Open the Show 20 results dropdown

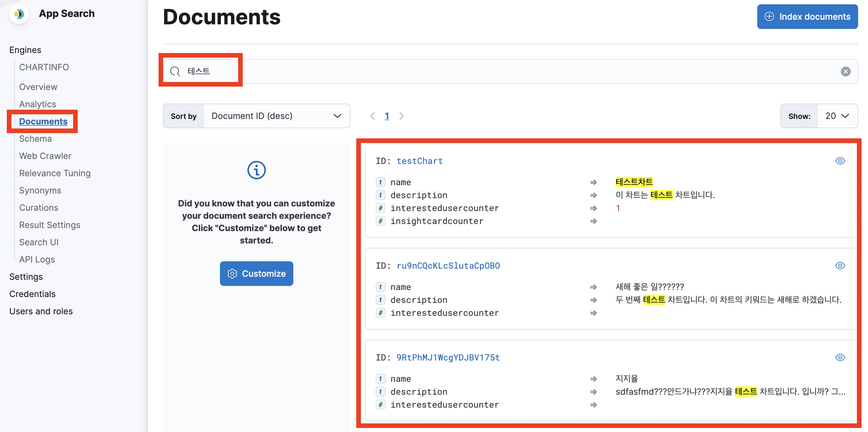[837, 116]
